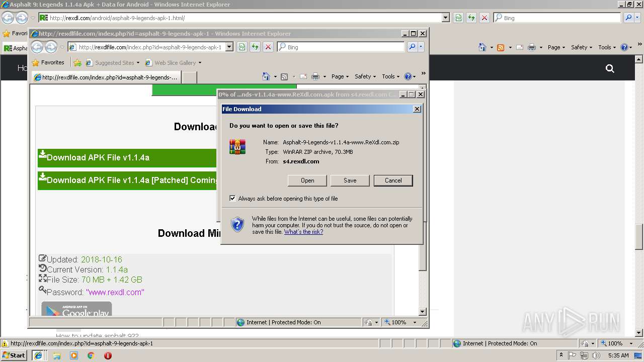Click Open button in File Download dialog
The height and width of the screenshot is (362, 644).
[x=307, y=180]
